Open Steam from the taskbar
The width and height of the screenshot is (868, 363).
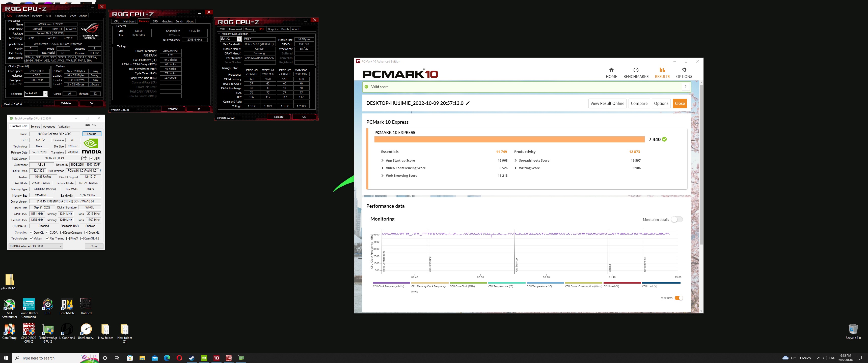192,358
